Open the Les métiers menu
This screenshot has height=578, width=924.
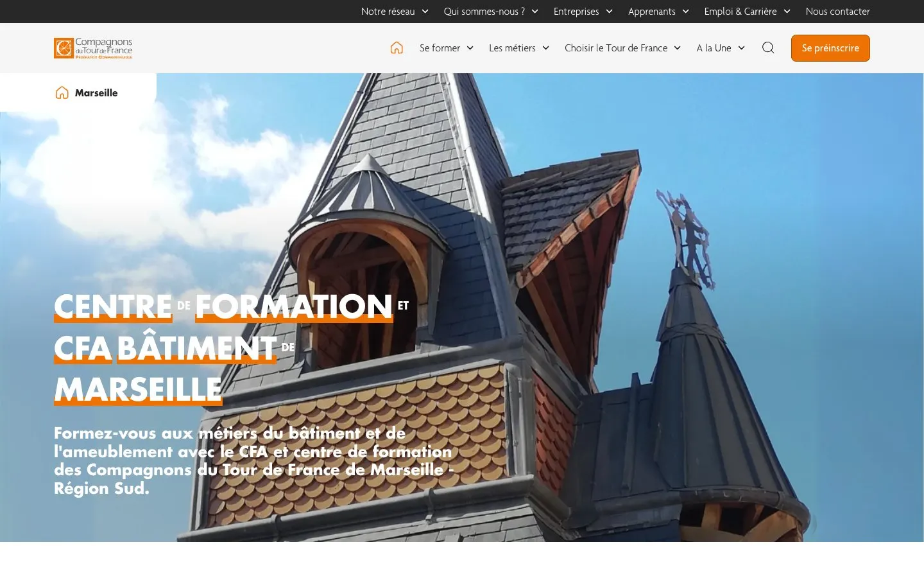pos(512,48)
